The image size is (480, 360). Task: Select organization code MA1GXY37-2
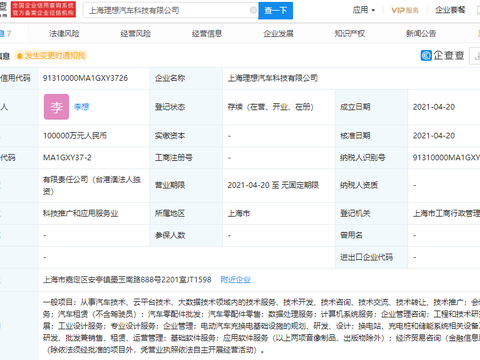[x=67, y=158]
